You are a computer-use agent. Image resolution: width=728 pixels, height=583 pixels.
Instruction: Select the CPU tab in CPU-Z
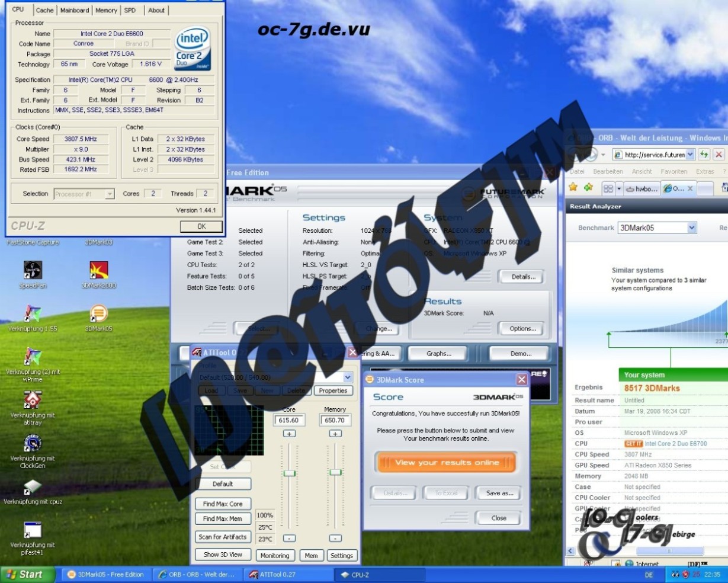coord(18,9)
